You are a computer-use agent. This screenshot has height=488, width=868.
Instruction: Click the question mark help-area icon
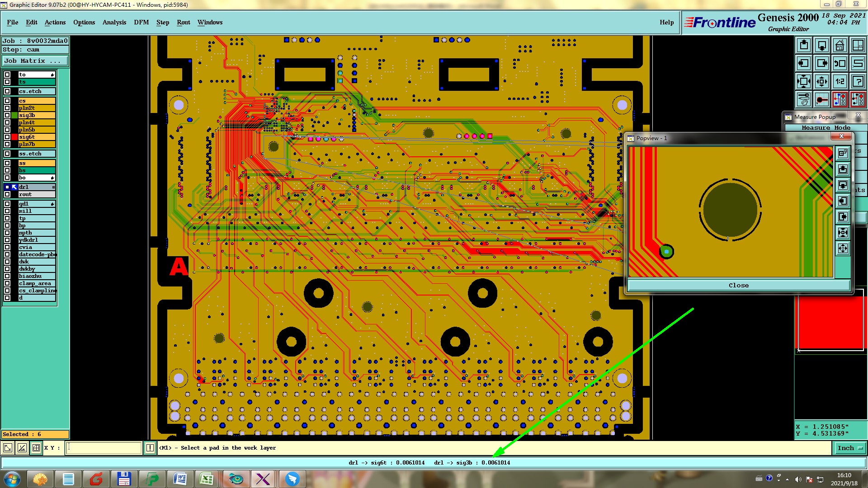click(x=858, y=81)
